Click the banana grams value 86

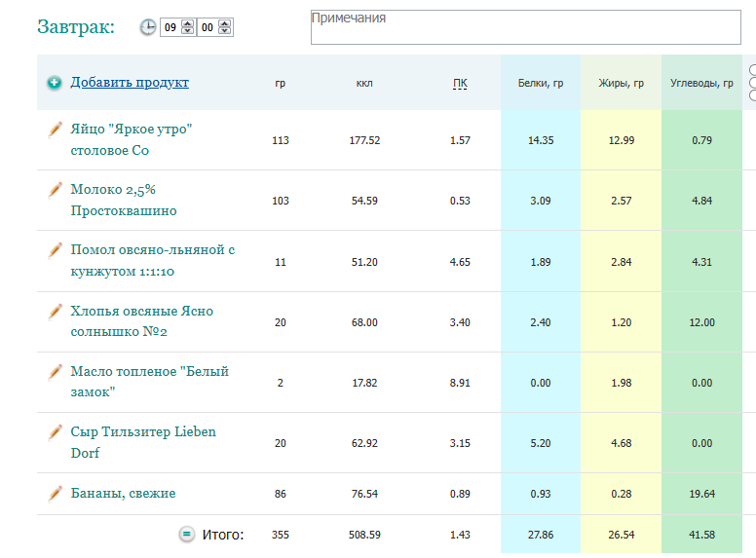click(281, 494)
